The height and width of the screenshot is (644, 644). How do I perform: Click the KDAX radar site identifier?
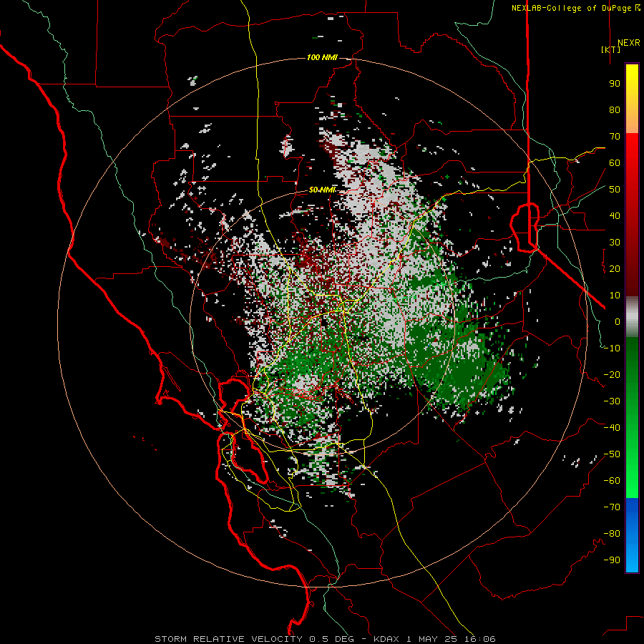(x=386, y=639)
